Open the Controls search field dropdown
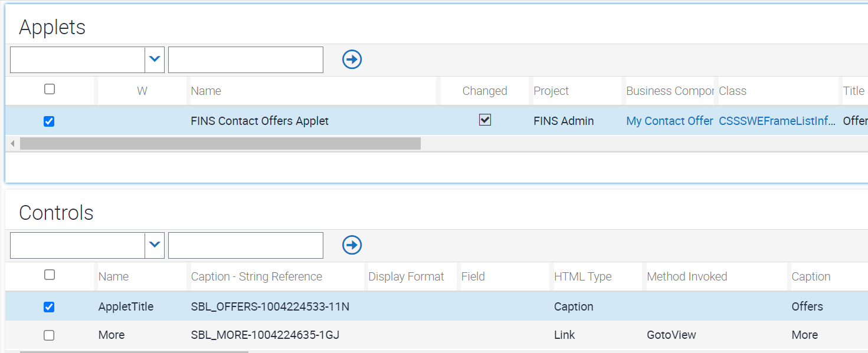 pyautogui.click(x=154, y=245)
